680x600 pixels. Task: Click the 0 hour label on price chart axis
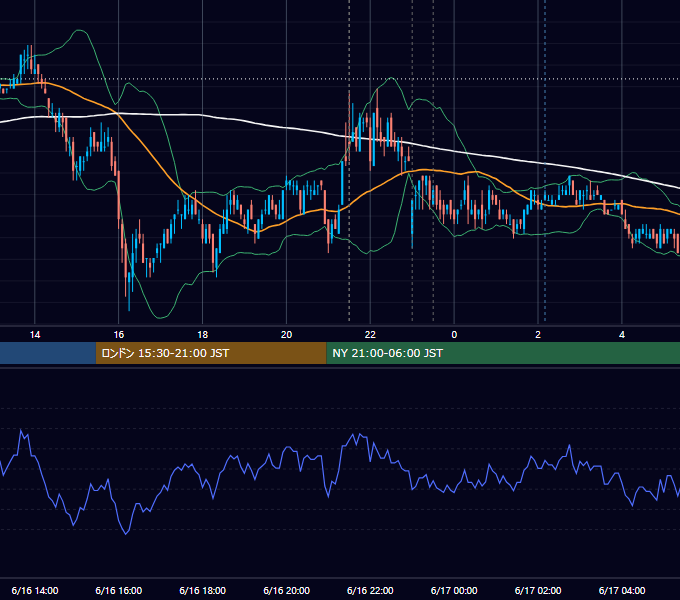pos(454,335)
